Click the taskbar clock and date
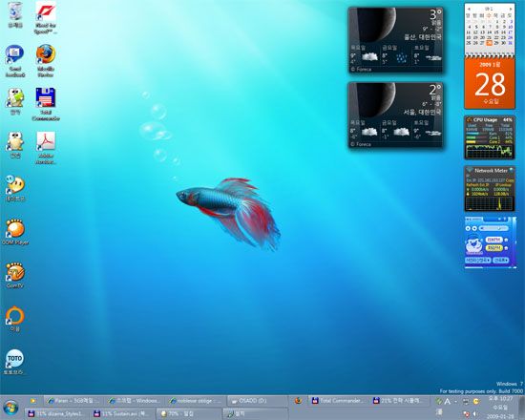The image size is (525, 420). click(x=500, y=408)
